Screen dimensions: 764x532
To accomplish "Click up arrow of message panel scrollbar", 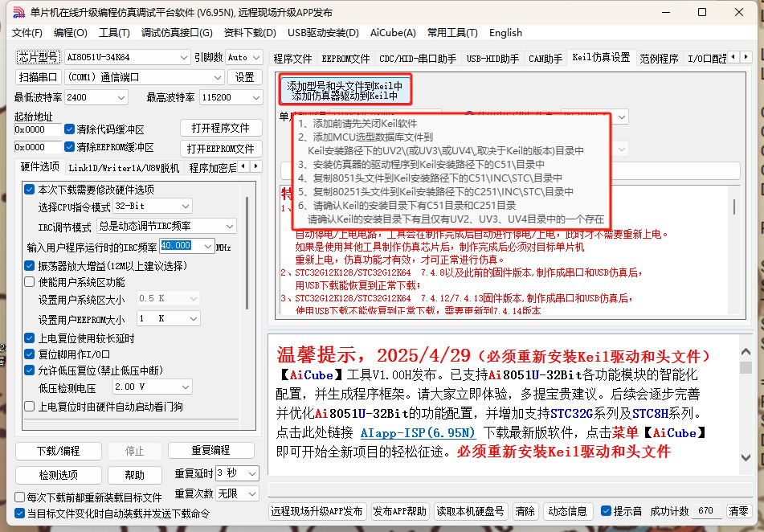I will [x=745, y=351].
